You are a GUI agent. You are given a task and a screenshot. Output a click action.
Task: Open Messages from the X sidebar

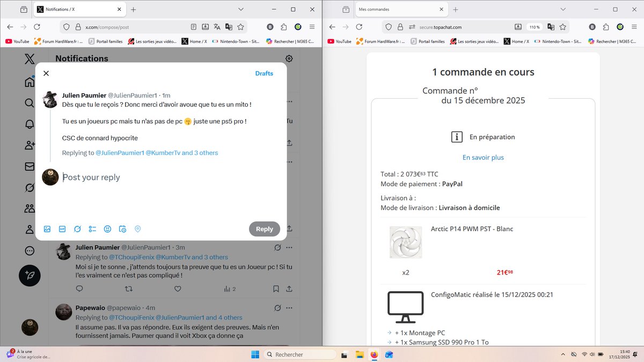tap(30, 166)
